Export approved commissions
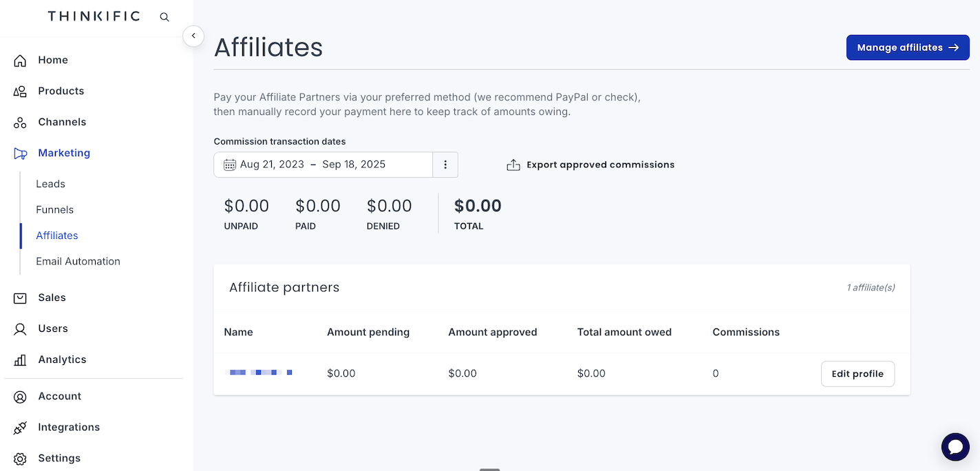 (590, 165)
